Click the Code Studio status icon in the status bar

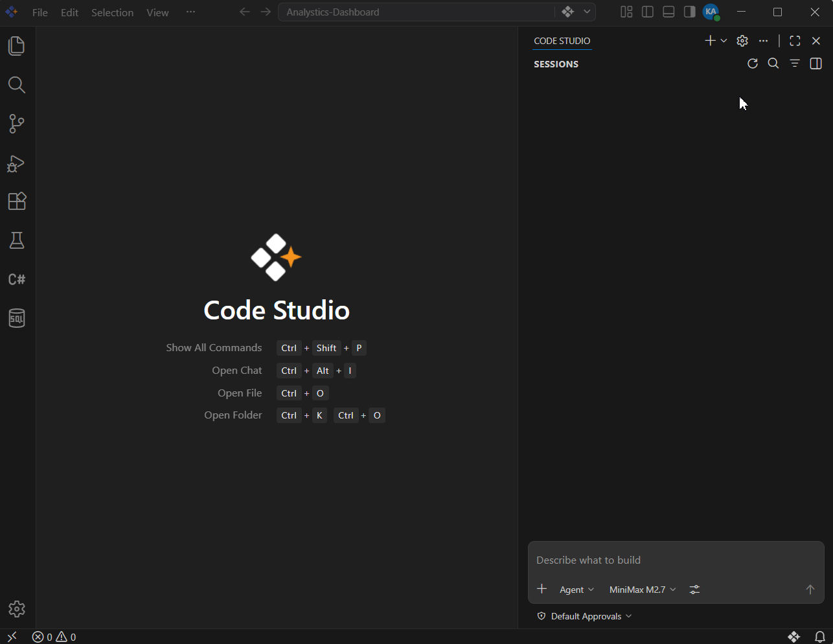pyautogui.click(x=794, y=637)
